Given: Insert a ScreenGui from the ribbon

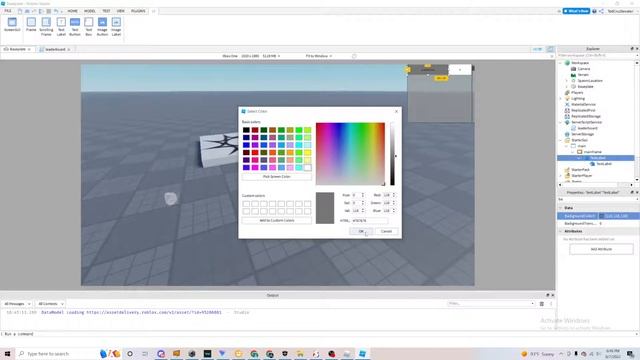Looking at the screenshot, I should [12, 25].
